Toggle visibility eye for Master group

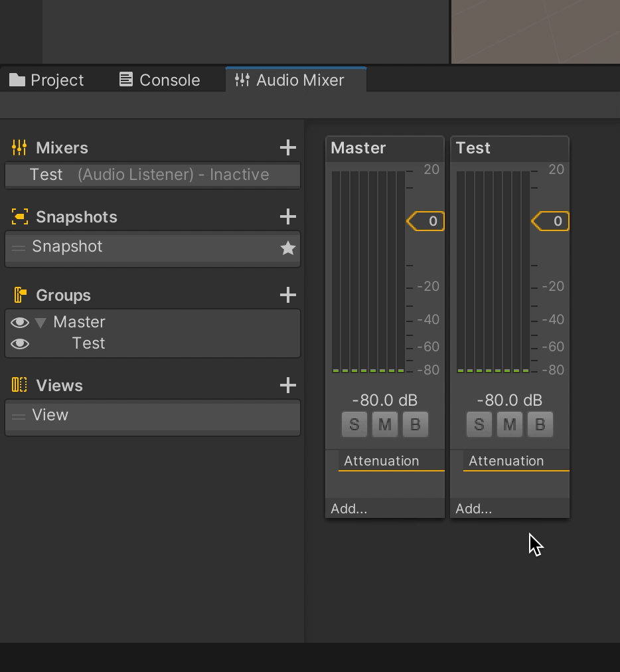coord(20,322)
